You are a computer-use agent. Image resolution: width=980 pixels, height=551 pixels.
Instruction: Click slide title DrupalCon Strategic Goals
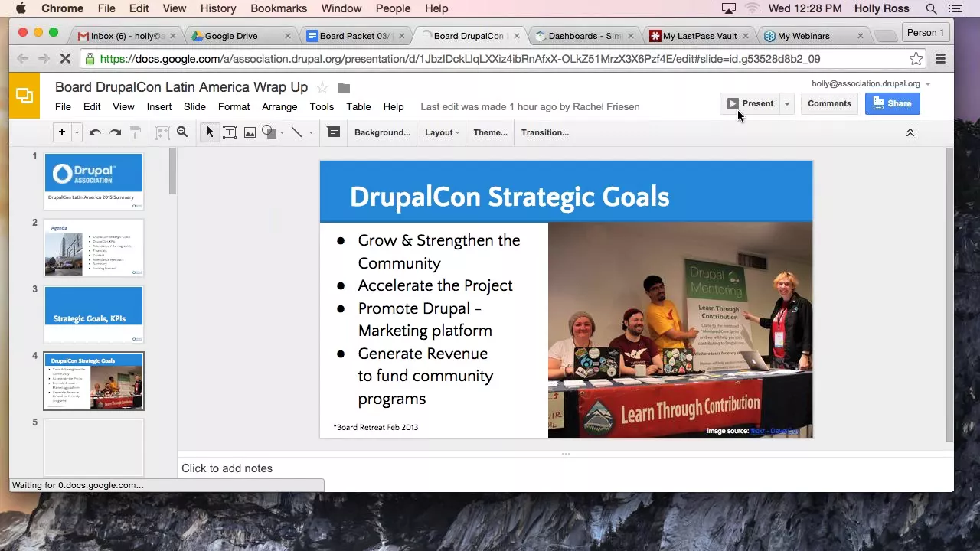coord(509,197)
